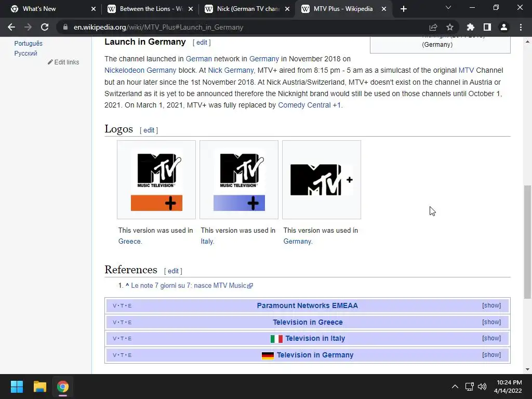Screen dimensions: 532x399
Task: Follow the Italy caption link
Action: coord(207,241)
